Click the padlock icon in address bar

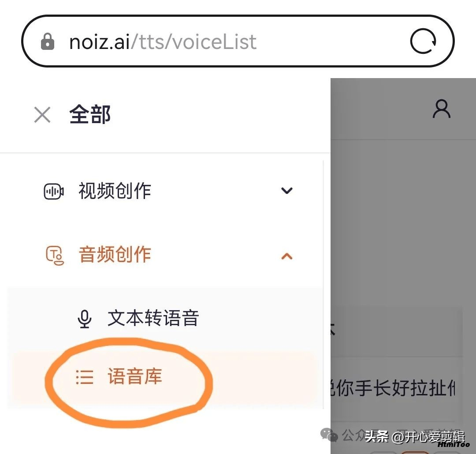pos(48,41)
